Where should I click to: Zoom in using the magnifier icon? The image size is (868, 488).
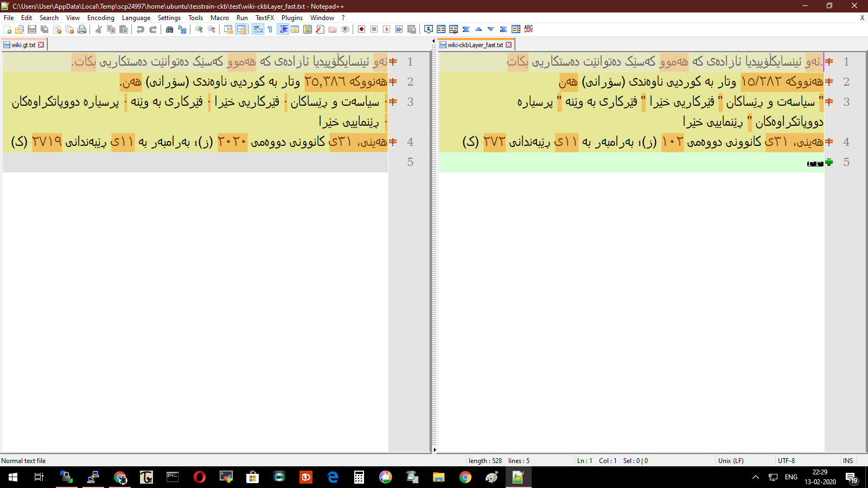199,29
